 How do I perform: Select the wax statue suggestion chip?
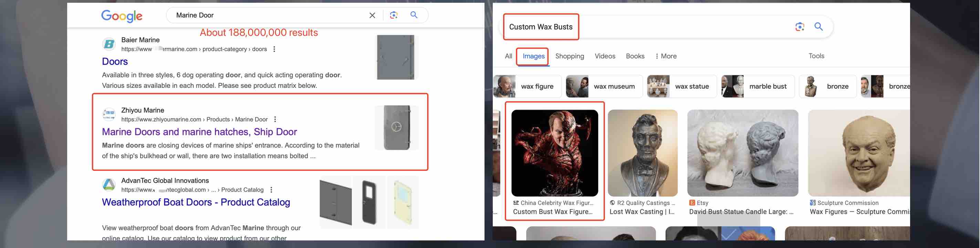pyautogui.click(x=682, y=86)
